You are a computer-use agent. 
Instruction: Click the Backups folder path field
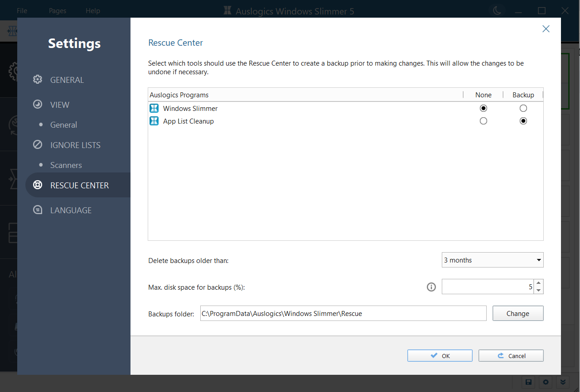point(343,313)
